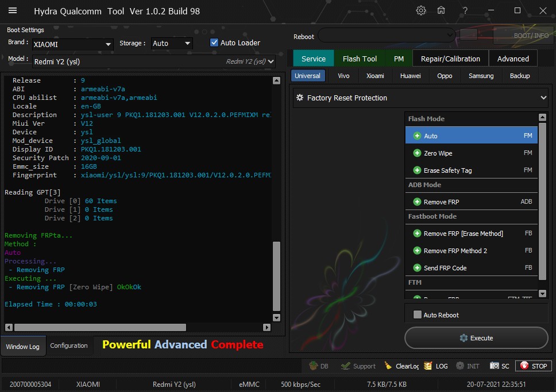Select the Vivo sub-tab
The image size is (556, 392).
pos(343,76)
